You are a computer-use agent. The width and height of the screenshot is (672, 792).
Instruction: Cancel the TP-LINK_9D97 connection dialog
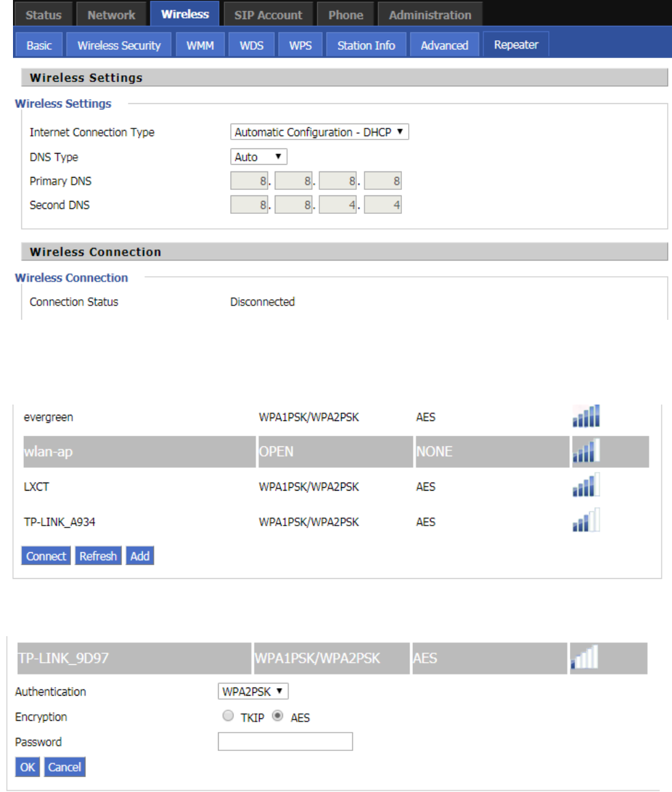(65, 767)
